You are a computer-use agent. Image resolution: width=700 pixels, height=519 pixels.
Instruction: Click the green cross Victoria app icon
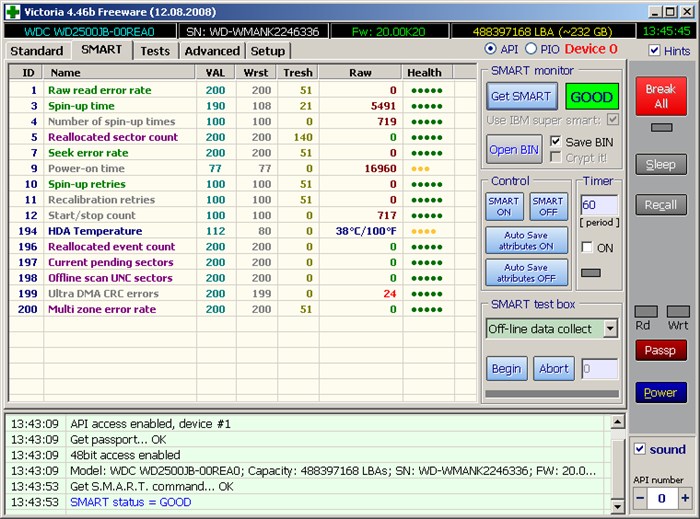click(12, 12)
